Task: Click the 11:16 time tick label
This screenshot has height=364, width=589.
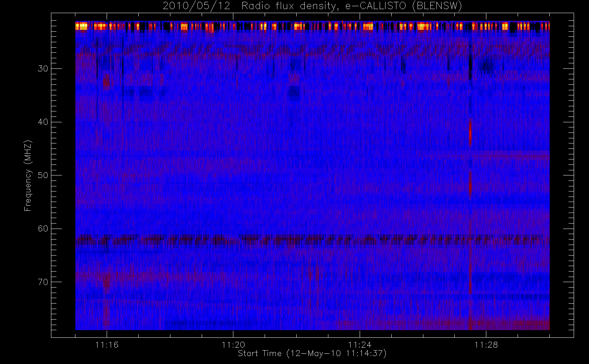Action: pos(107,345)
